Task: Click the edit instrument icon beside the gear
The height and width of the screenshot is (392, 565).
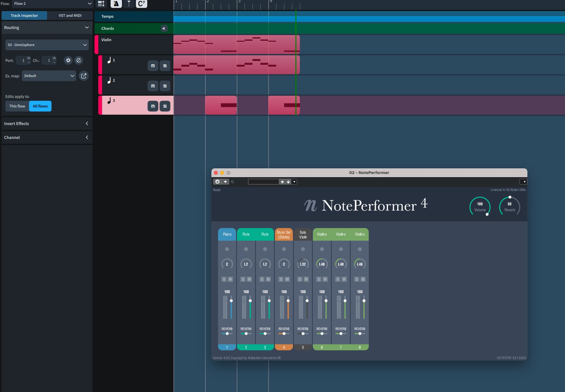Action: coord(79,60)
